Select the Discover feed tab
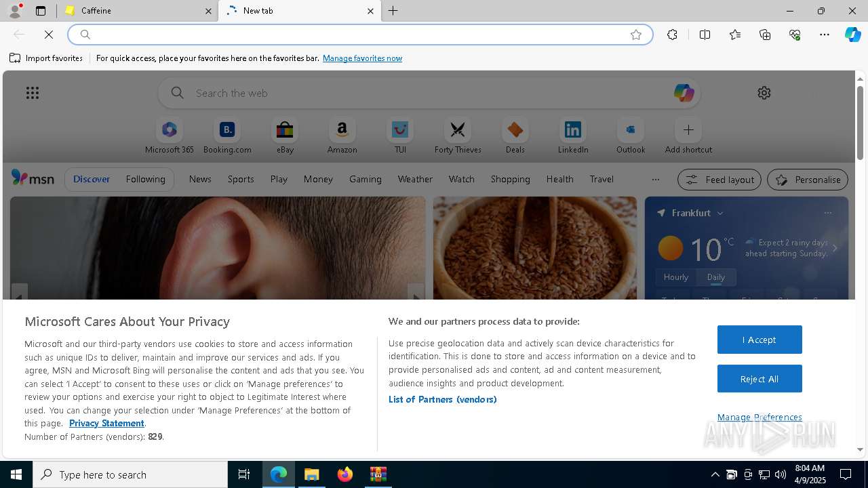 pos(92,179)
